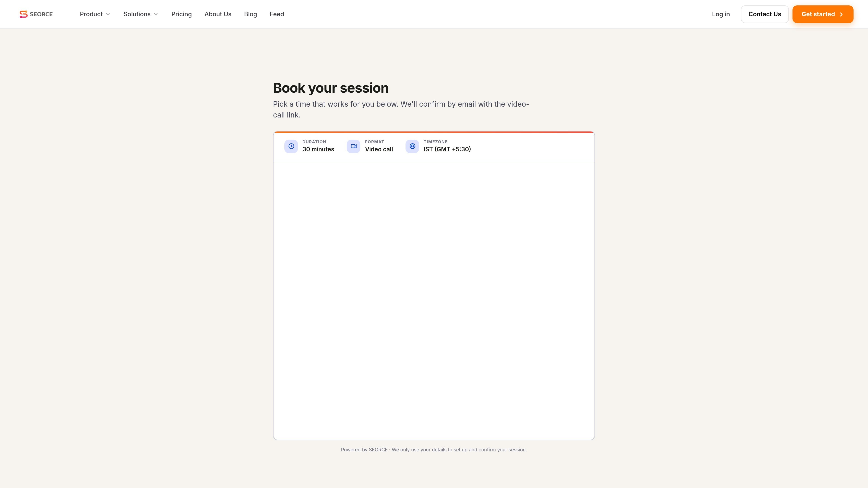
Task: Click the duration clock icon
Action: click(291, 146)
